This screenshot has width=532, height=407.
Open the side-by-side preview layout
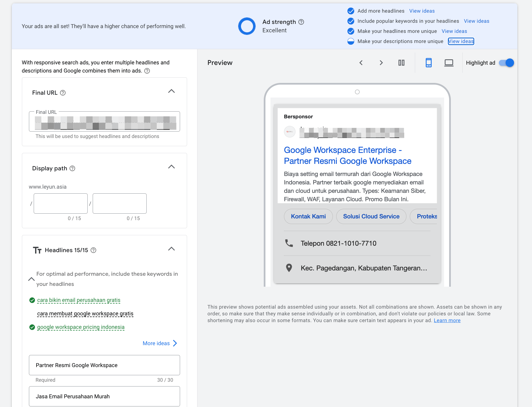pos(401,63)
